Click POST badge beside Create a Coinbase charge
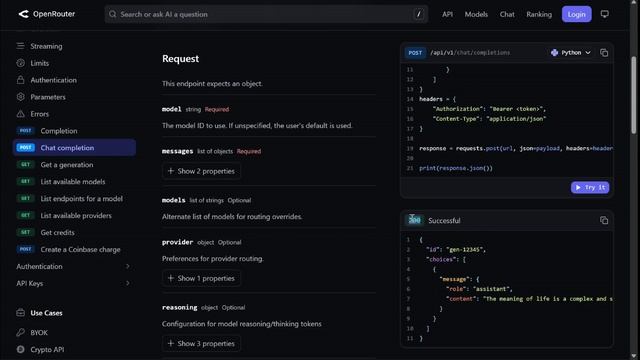This screenshot has height=360, width=640. click(x=25, y=249)
